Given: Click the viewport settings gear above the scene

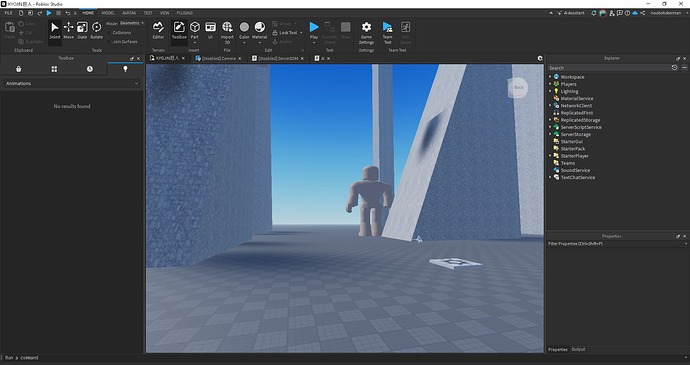Looking at the screenshot, I should [x=540, y=58].
